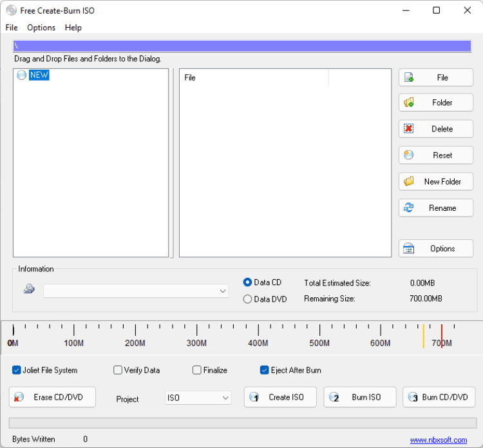
Task: Click the Rename blue arrows icon
Action: (409, 208)
